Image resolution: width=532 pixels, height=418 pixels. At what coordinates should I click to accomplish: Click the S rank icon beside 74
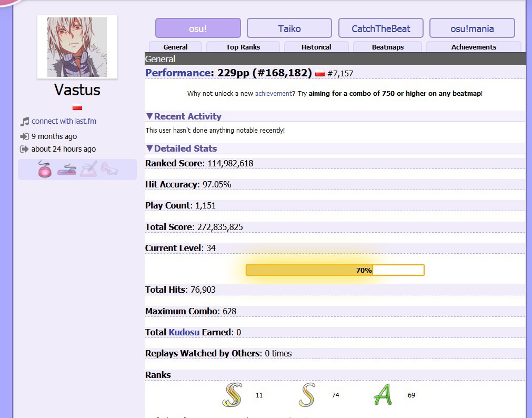click(x=307, y=395)
